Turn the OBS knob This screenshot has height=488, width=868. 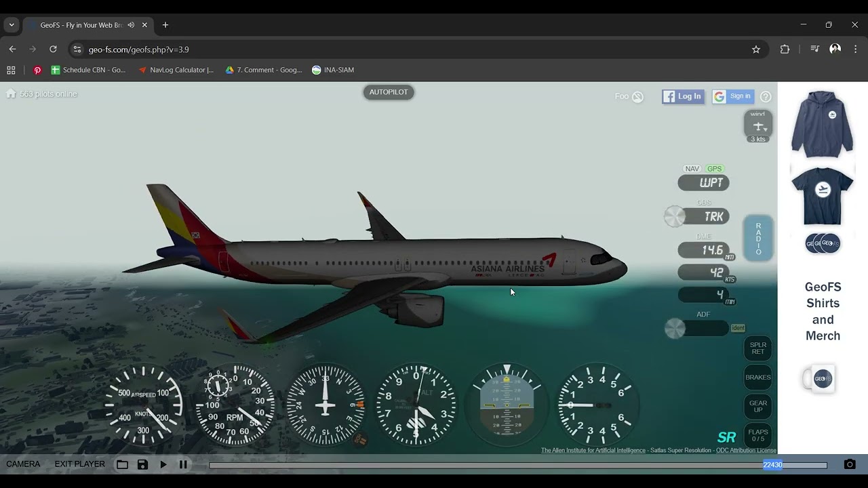coord(675,216)
